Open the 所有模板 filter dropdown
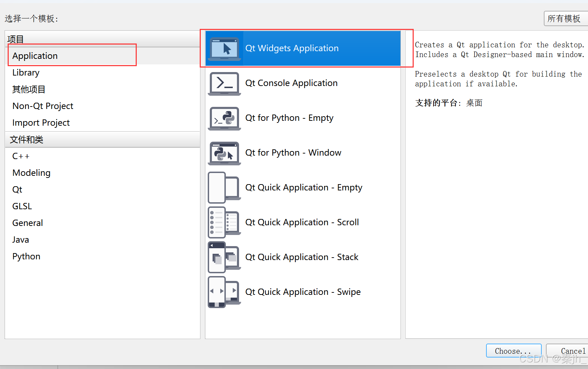Screen dimensions: 588x369 [x=566, y=18]
